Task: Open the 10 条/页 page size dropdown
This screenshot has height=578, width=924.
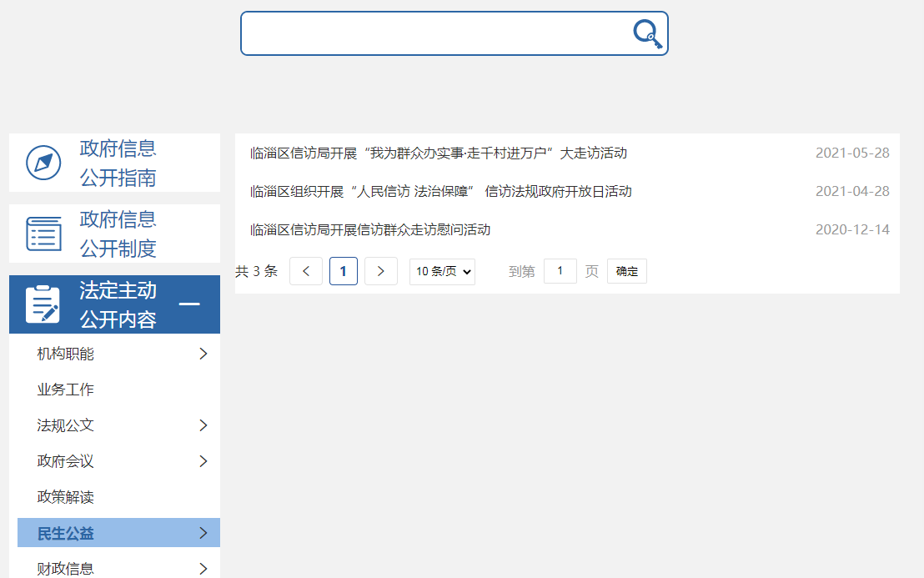Action: click(442, 271)
